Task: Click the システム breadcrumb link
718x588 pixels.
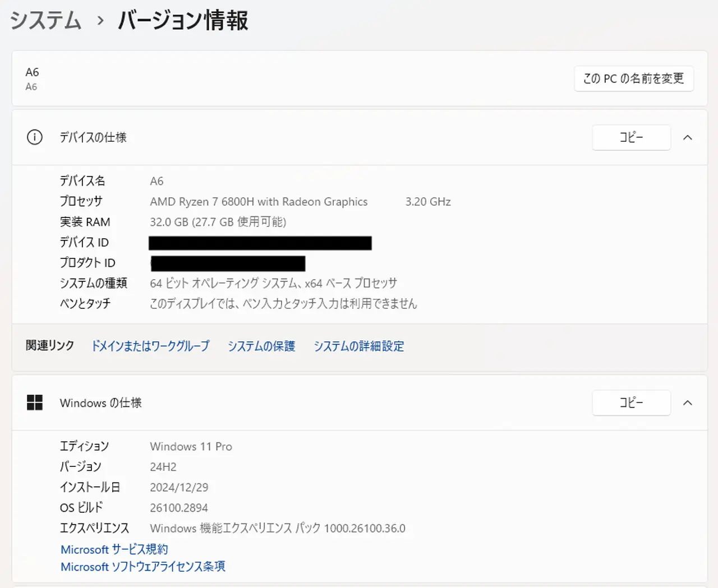Action: [x=46, y=20]
